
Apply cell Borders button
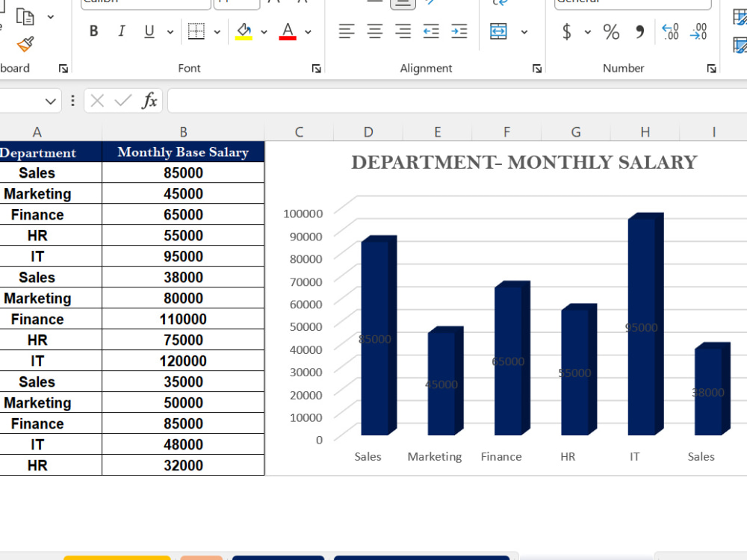(x=196, y=31)
